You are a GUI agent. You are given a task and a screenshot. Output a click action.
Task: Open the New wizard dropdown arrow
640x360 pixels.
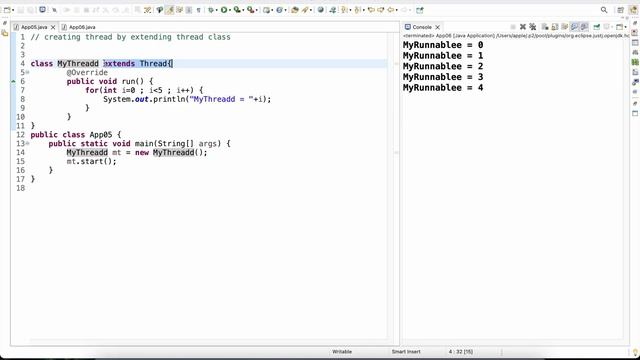tap(13, 10)
